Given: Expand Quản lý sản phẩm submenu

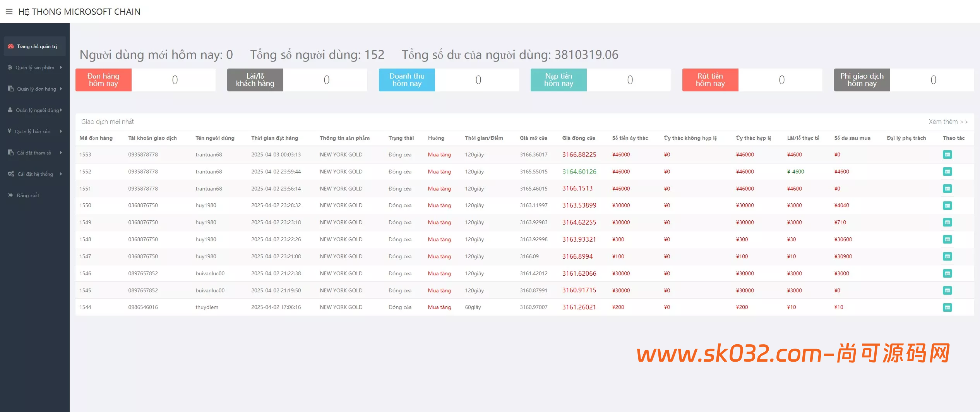Looking at the screenshot, I should click(x=35, y=68).
